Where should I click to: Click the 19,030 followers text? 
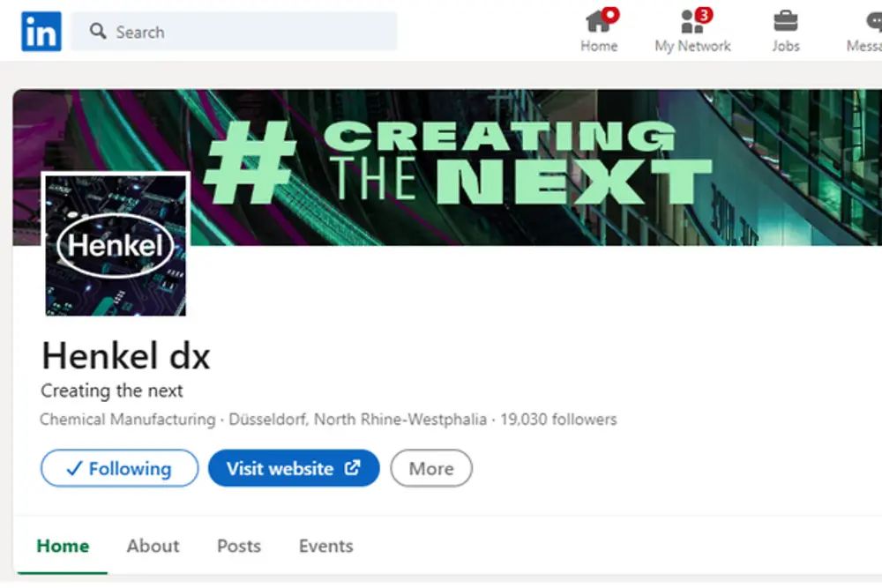point(558,420)
